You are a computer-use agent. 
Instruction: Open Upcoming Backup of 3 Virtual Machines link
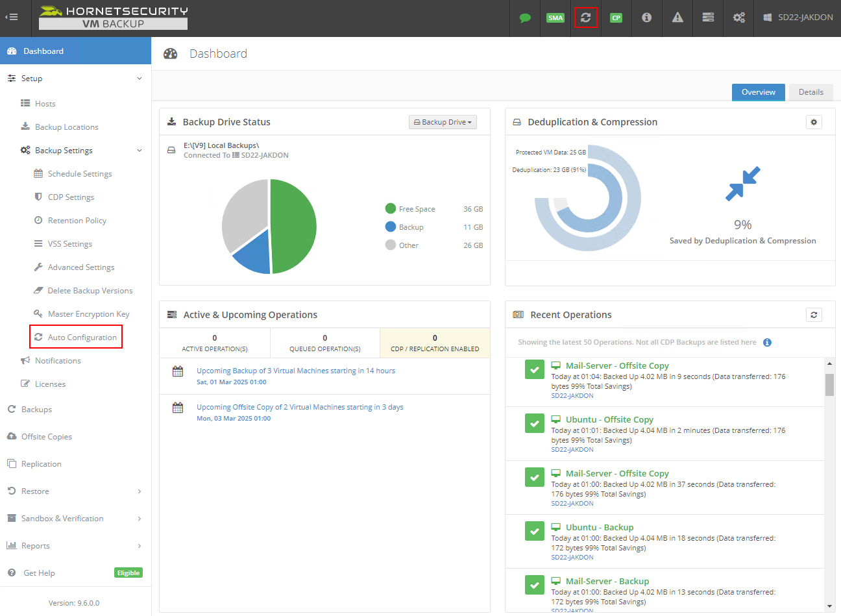pos(296,371)
